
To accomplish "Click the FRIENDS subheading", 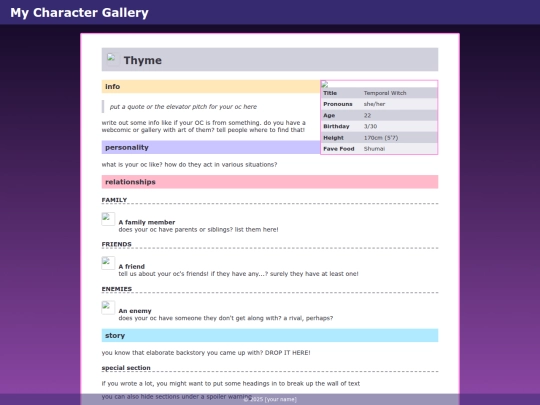I will point(116,244).
